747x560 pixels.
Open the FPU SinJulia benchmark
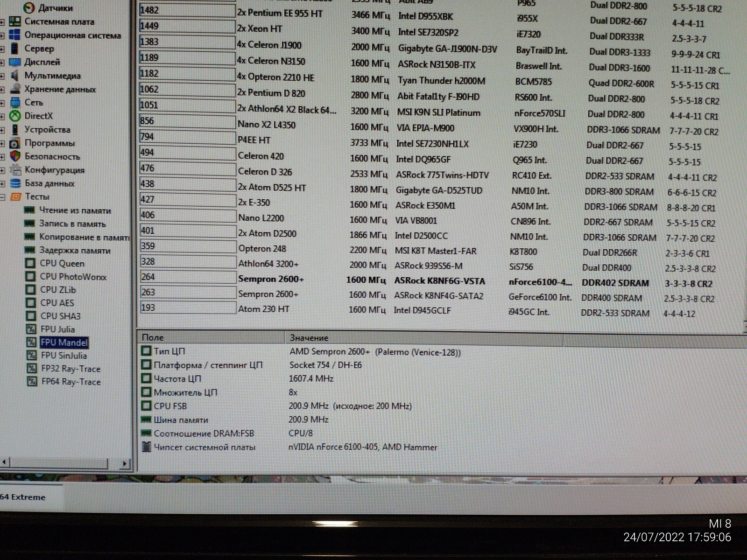click(64, 356)
